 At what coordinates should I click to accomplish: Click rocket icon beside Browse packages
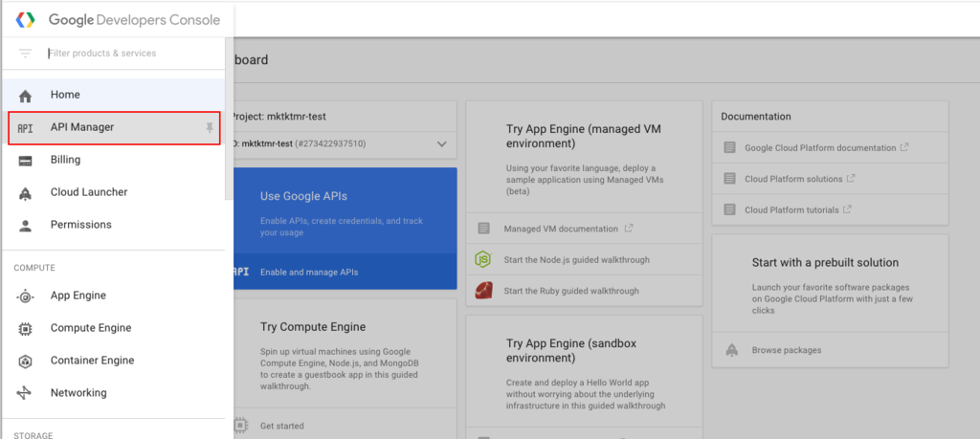[x=732, y=350]
